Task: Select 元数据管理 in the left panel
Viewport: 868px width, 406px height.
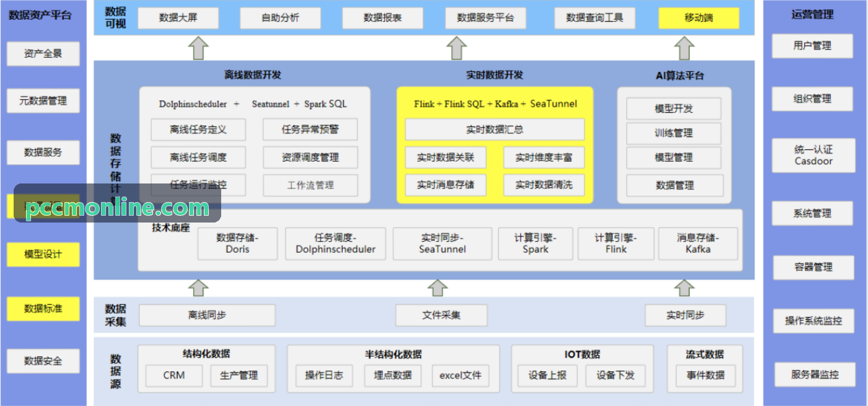Action: pyautogui.click(x=43, y=100)
